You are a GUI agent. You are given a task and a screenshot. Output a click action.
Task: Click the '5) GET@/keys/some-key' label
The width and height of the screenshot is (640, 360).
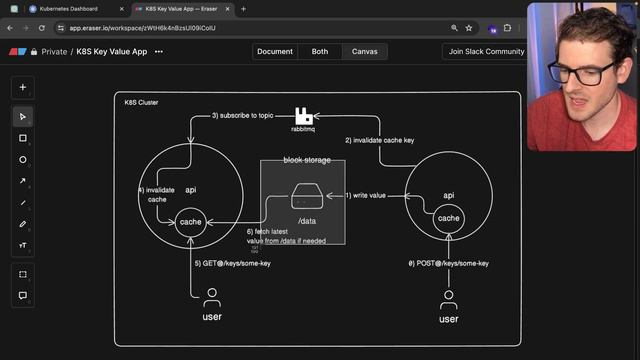pyautogui.click(x=233, y=264)
